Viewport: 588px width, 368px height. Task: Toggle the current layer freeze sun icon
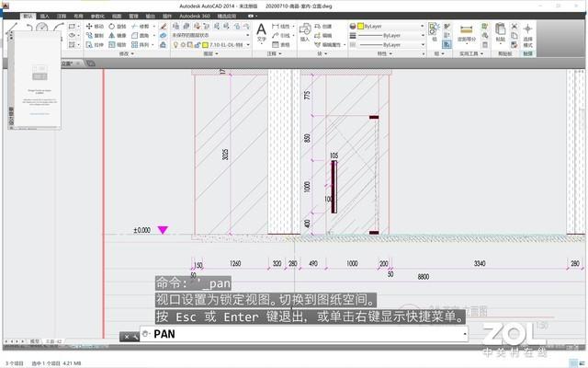[x=183, y=45]
